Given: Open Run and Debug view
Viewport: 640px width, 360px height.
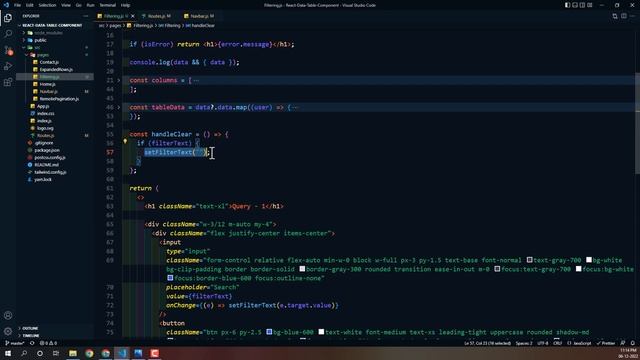Looking at the screenshot, I should 8,66.
